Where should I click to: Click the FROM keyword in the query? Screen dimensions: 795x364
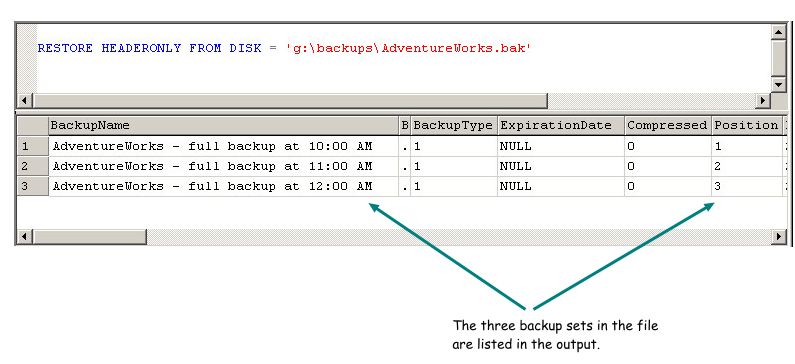click(205, 49)
